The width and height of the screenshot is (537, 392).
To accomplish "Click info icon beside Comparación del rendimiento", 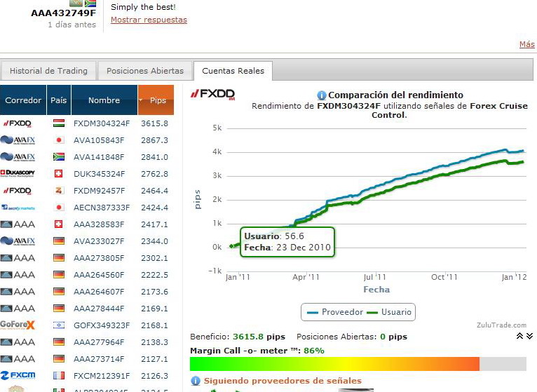I will coord(321,95).
